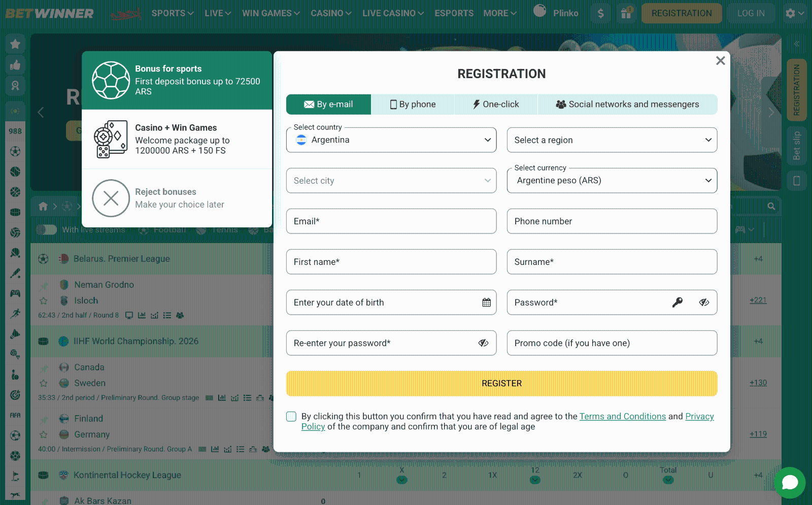Open the LIVE menu

218,13
